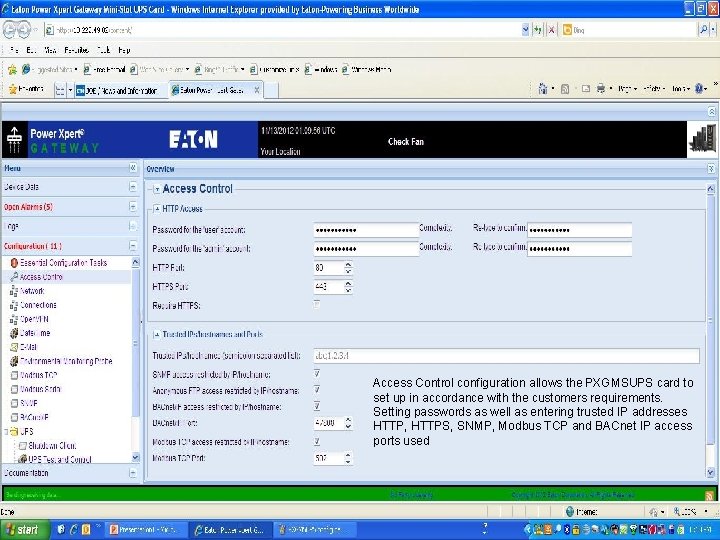Click the Add to Favorites star icon
The width and height of the screenshot is (720, 540).
[12, 69]
